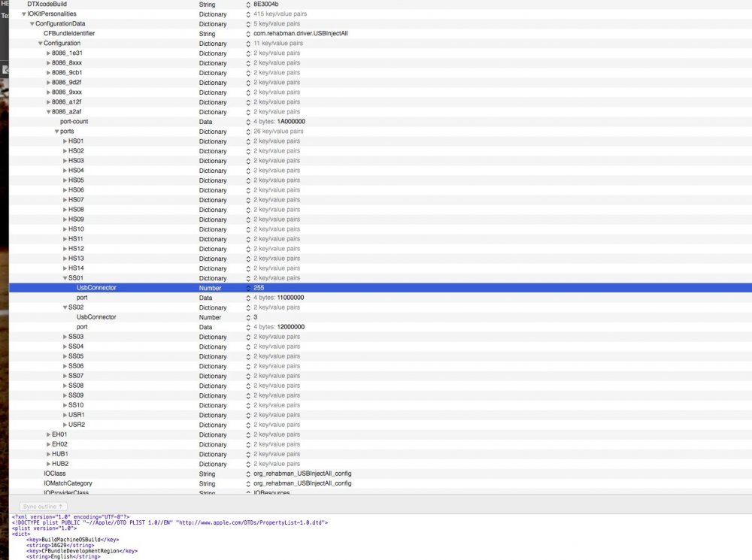Select the UsbConnector value 255

coord(259,288)
